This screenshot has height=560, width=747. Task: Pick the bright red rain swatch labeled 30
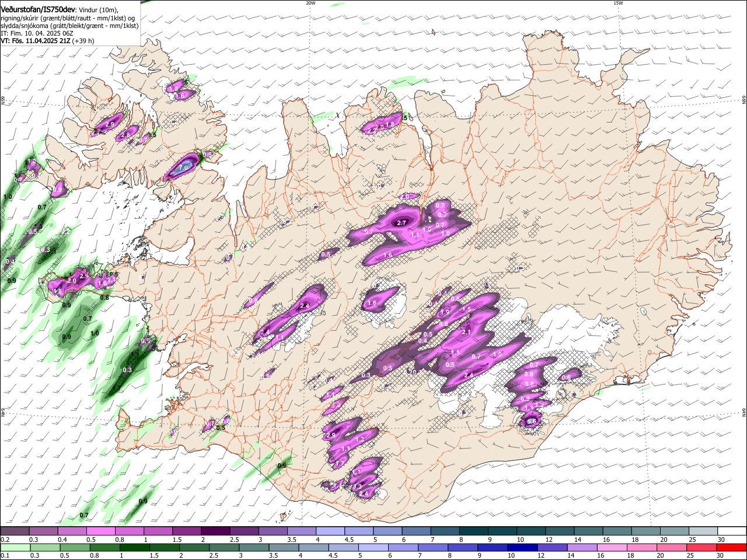[x=731, y=547]
